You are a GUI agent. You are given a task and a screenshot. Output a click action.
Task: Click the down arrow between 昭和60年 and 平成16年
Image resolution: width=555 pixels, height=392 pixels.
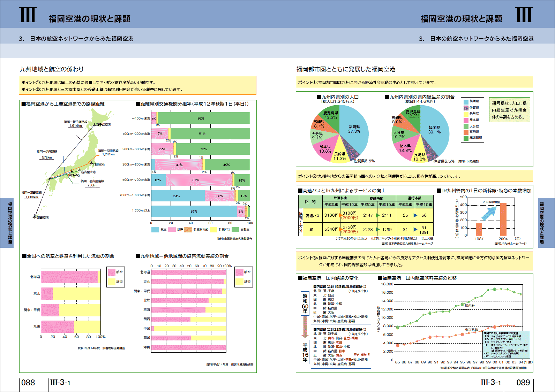tap(305, 326)
